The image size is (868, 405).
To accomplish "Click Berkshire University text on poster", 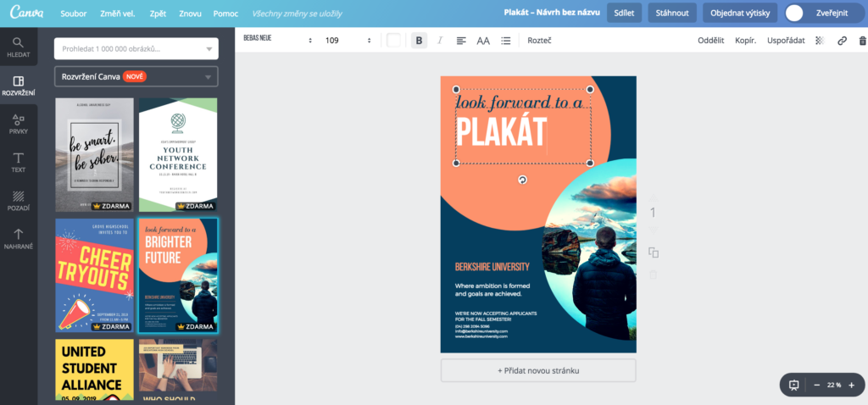I will [x=492, y=267].
